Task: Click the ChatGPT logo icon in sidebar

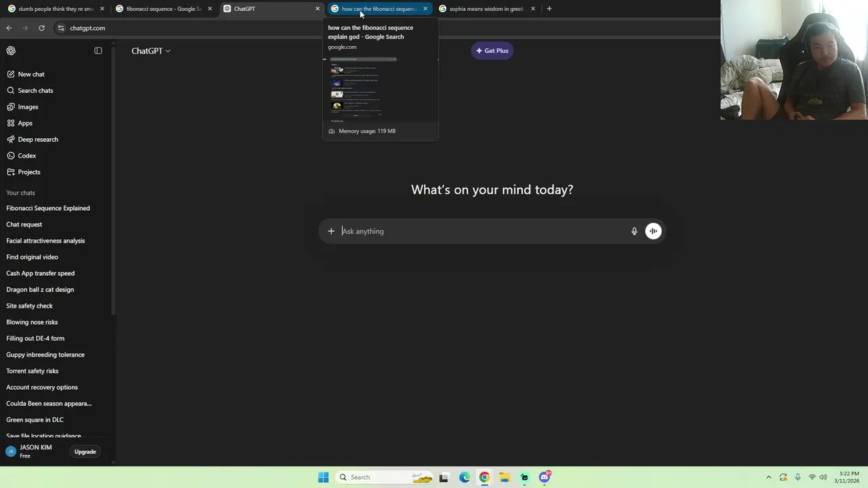Action: pos(11,51)
